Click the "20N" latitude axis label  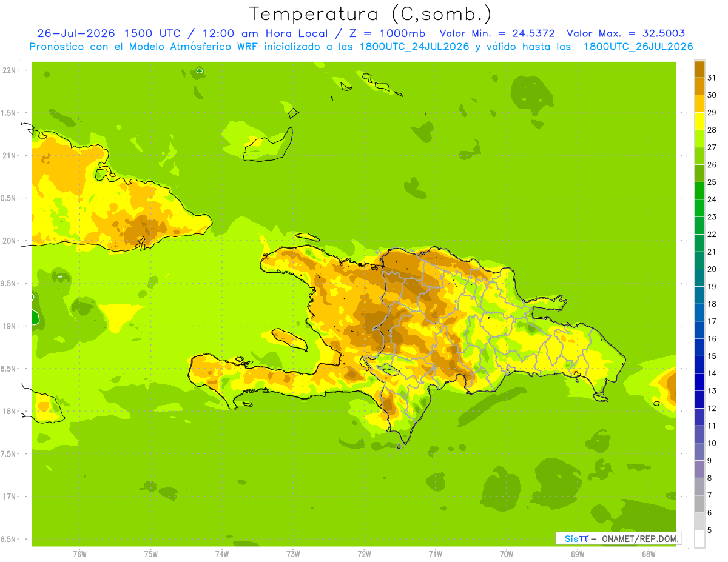tap(8, 241)
